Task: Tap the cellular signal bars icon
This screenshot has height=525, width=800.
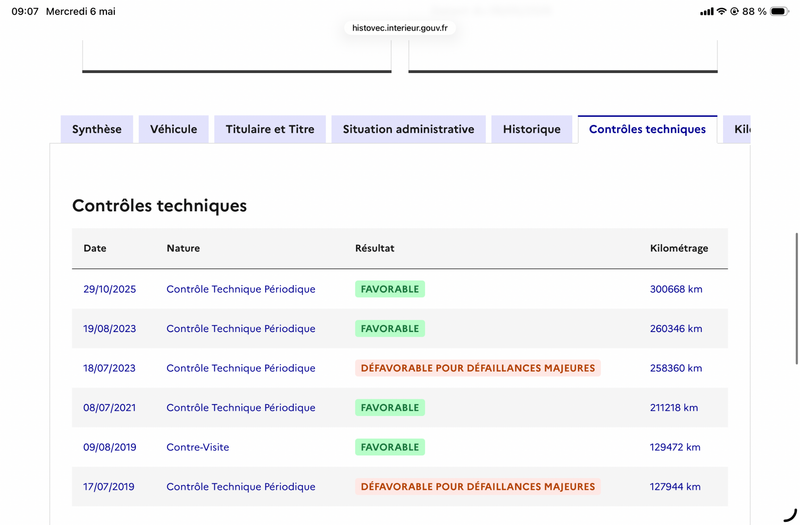Action: [707, 11]
